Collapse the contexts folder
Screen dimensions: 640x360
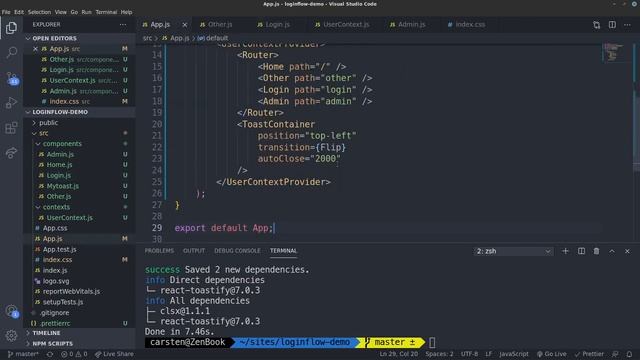click(x=56, y=207)
